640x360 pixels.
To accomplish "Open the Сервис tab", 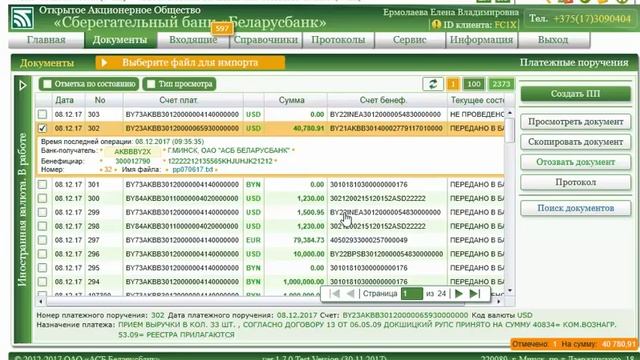I will 409,40.
